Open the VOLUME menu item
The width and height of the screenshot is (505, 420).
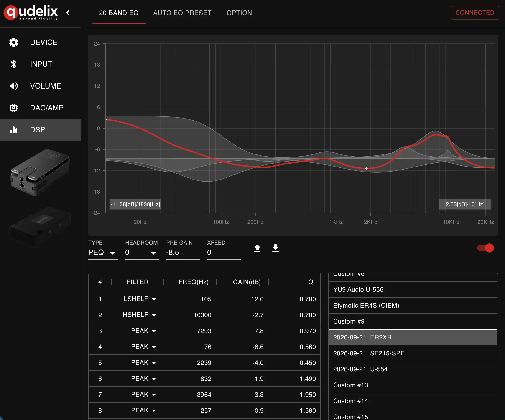[40, 86]
